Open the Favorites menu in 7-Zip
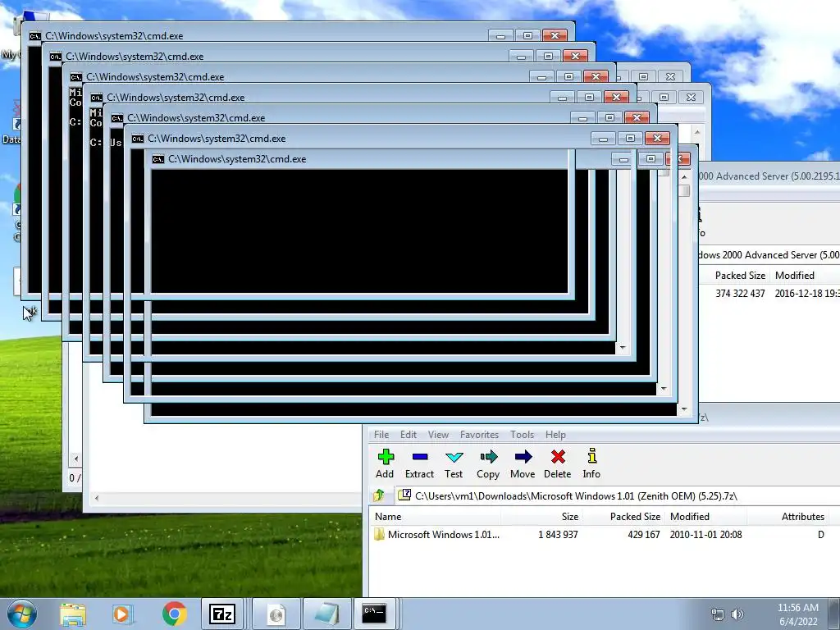 click(x=479, y=435)
